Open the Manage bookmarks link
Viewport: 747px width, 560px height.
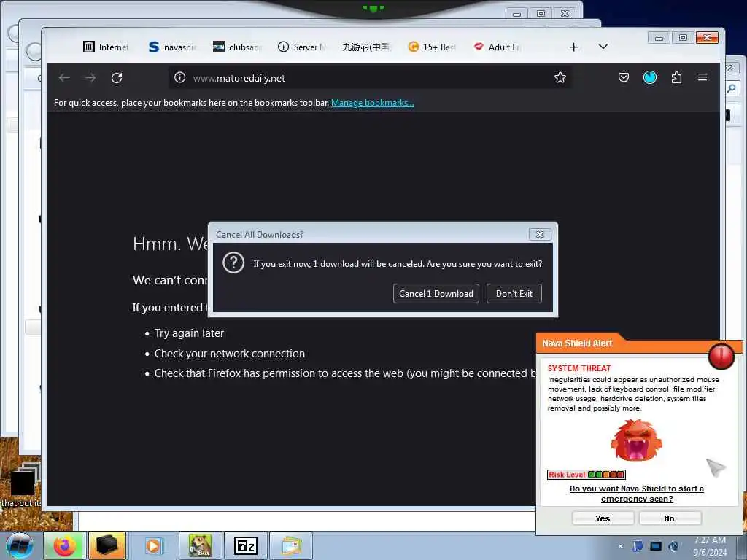click(x=373, y=103)
